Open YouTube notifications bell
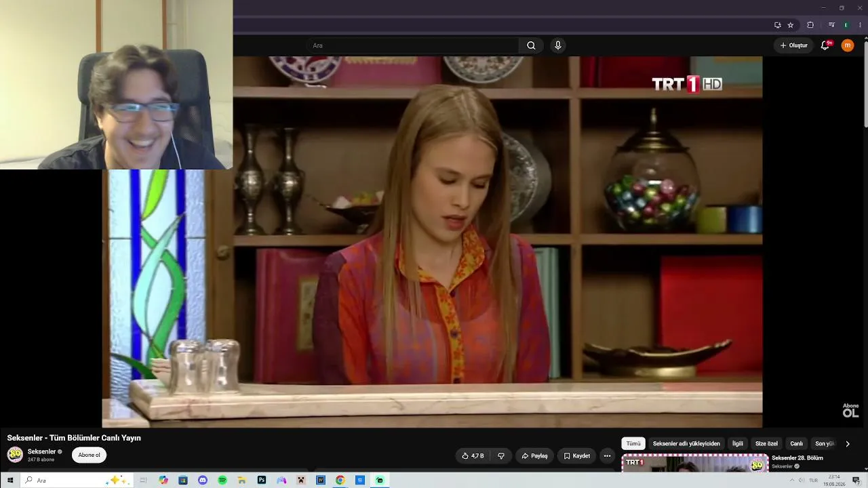868x488 pixels. click(x=825, y=45)
